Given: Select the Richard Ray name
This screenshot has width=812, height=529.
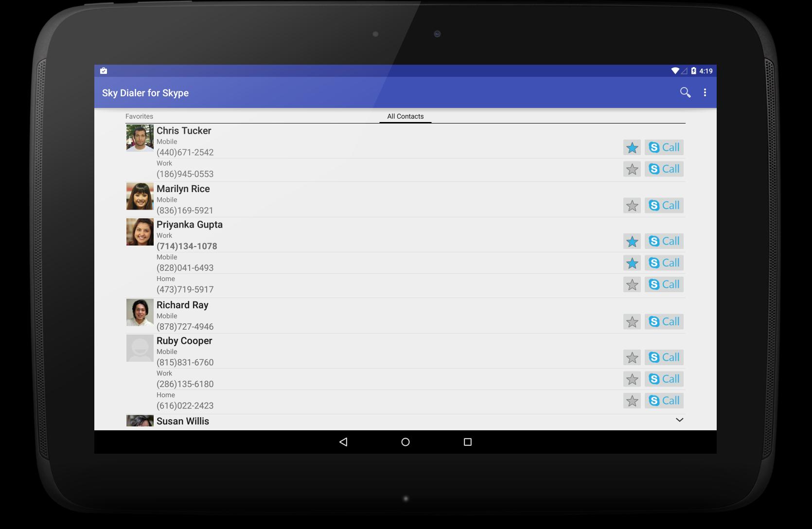Looking at the screenshot, I should [182, 305].
